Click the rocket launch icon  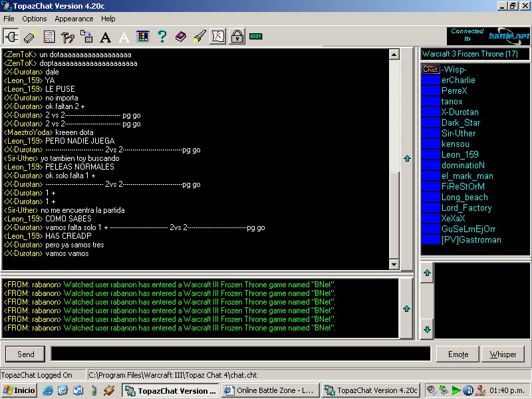click(199, 37)
